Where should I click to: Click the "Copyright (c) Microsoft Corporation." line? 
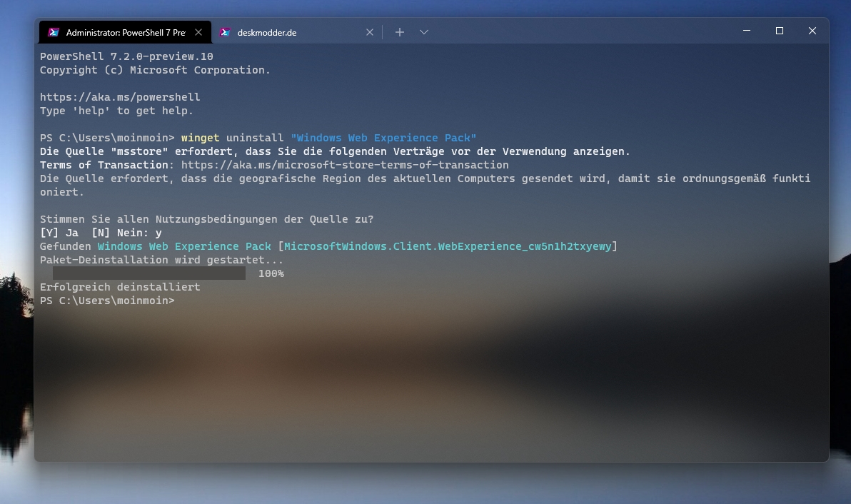(x=155, y=70)
